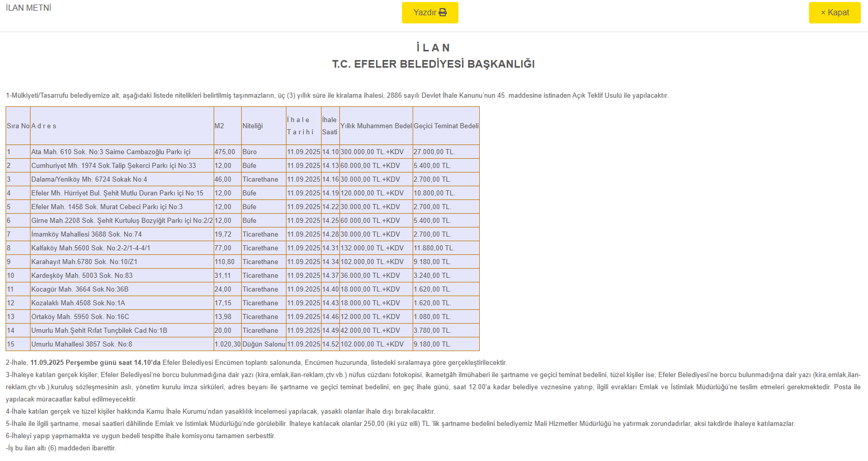Click 'Efeler Mah. 1458 Sok. Murat Cebeci Parkı içi No:3'
This screenshot has width=868, height=461.
(107, 207)
